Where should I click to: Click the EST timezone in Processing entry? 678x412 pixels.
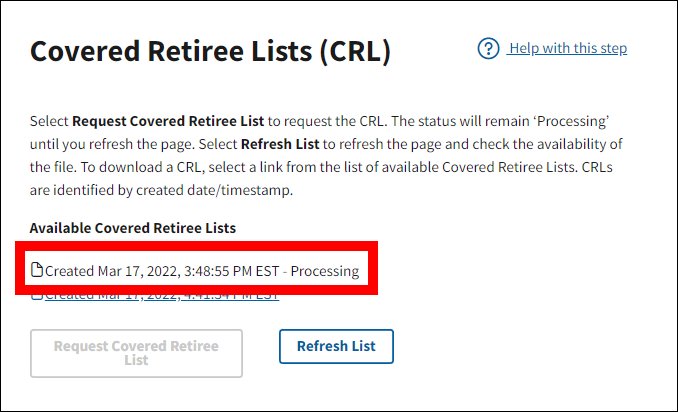click(268, 271)
